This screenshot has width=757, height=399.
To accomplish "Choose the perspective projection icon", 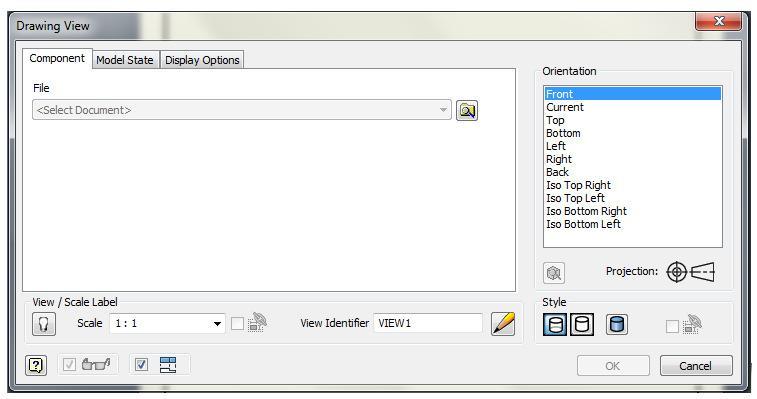I will click(702, 272).
